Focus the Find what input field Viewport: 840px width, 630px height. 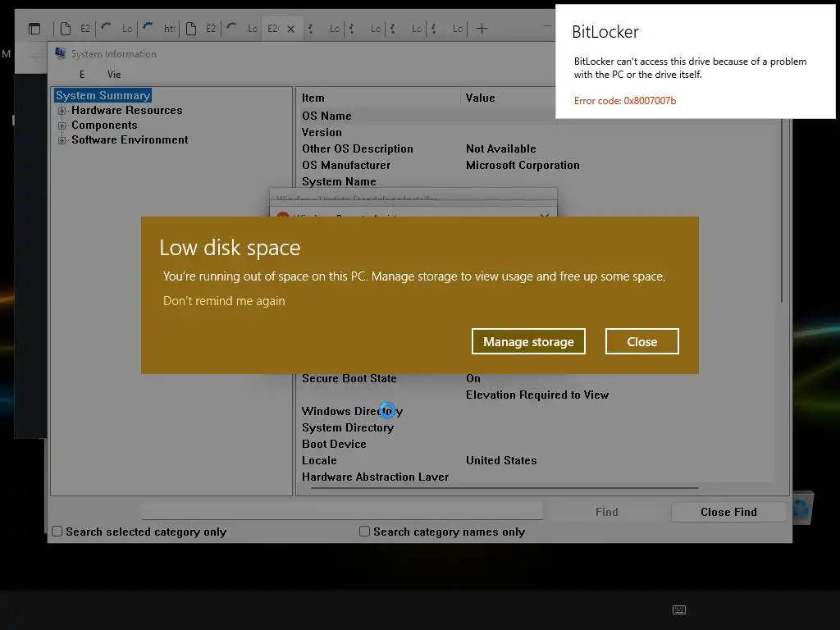[x=342, y=511]
